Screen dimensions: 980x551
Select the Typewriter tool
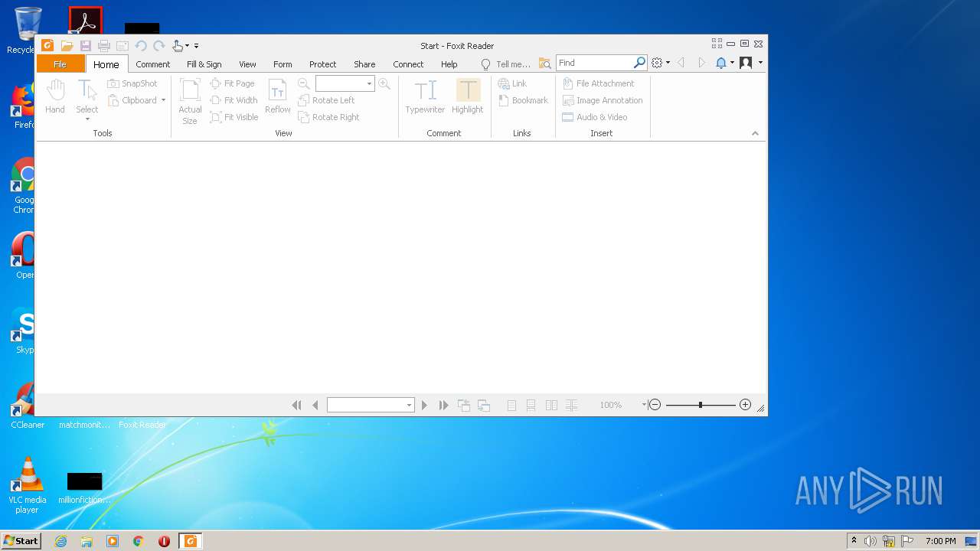tap(425, 96)
